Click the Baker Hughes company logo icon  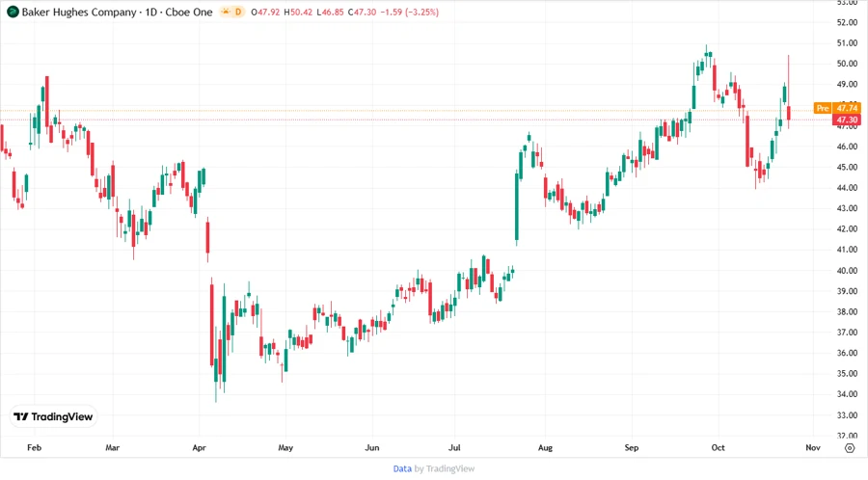[x=13, y=12]
